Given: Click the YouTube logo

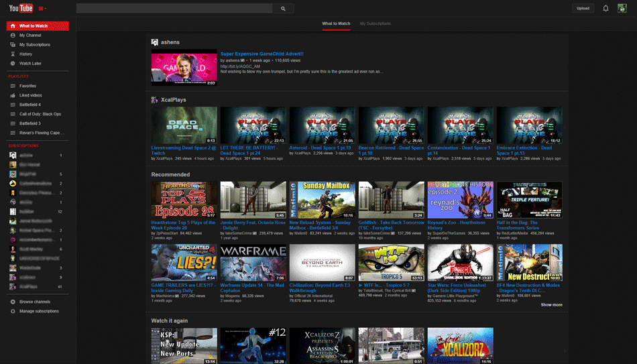Looking at the screenshot, I should pyautogui.click(x=21, y=8).
